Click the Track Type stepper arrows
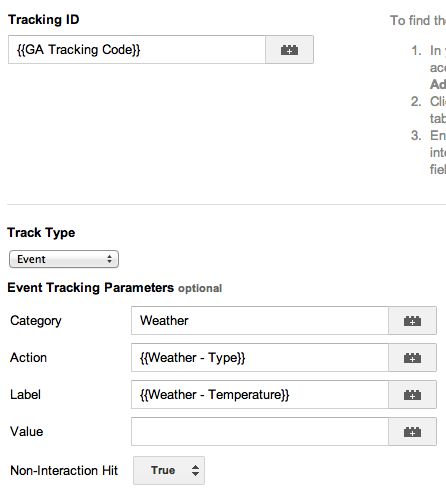Image resolution: width=446 pixels, height=496 pixels. [x=109, y=259]
